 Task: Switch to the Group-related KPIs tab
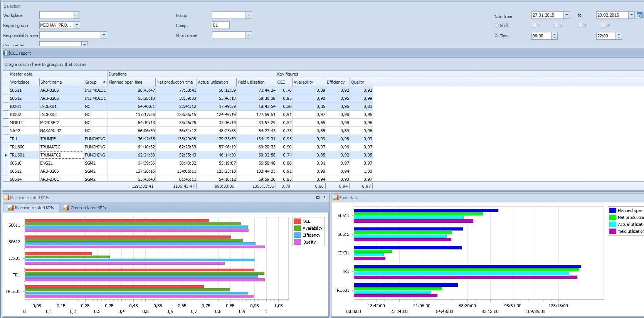pyautogui.click(x=84, y=208)
